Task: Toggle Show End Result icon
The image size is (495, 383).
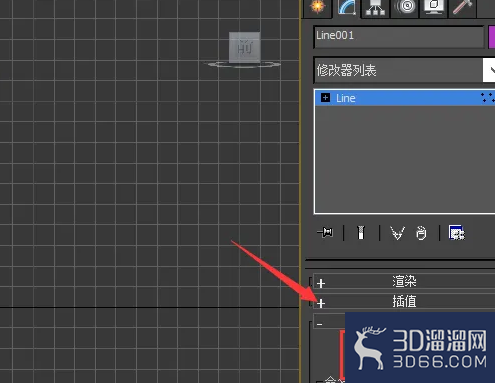Action: point(361,232)
